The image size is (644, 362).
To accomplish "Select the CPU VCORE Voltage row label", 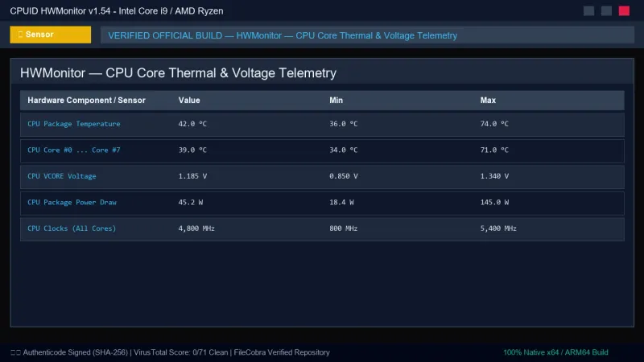I will point(62,176).
